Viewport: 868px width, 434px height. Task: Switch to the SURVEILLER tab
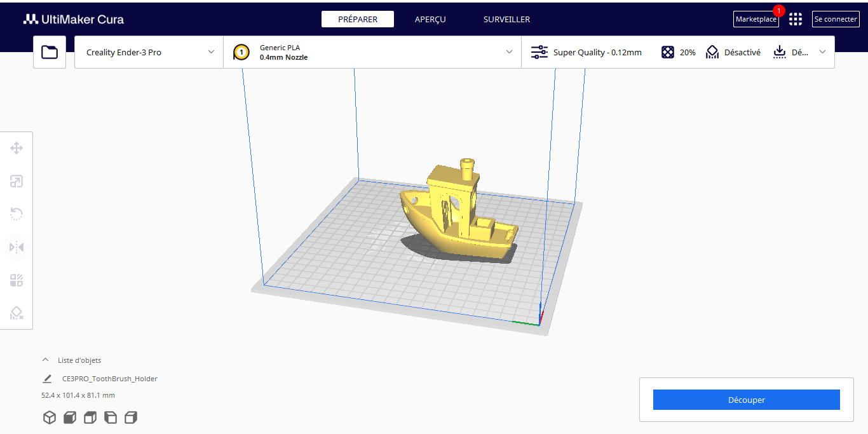[506, 19]
